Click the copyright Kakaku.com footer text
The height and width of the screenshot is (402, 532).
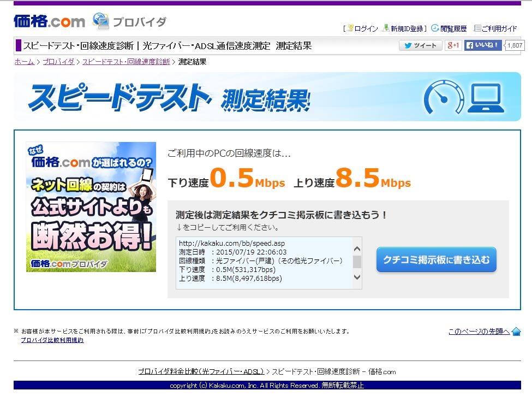click(267, 386)
